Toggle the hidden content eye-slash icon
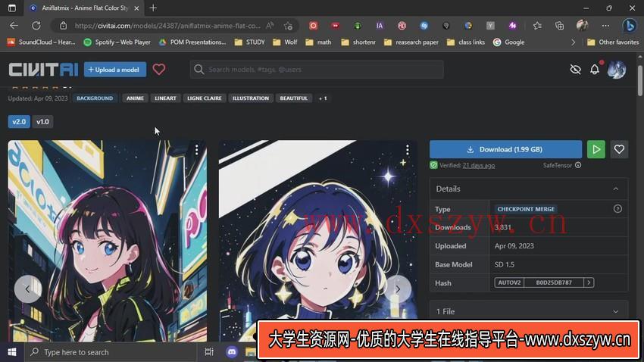644x362 pixels. [x=575, y=70]
